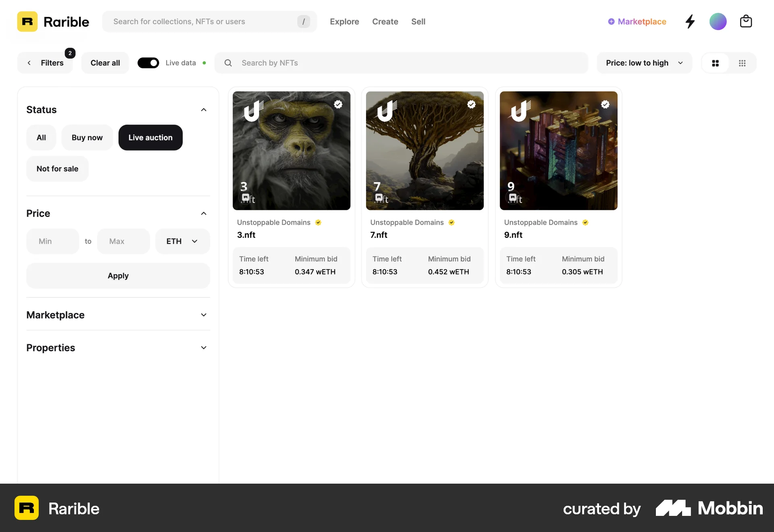Click 'Clear all' to reset filters

pyautogui.click(x=105, y=63)
